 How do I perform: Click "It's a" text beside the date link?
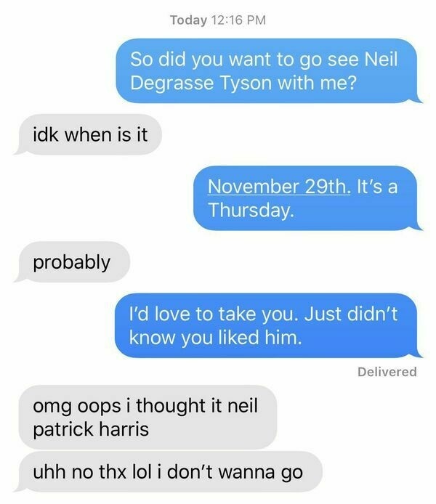click(377, 187)
